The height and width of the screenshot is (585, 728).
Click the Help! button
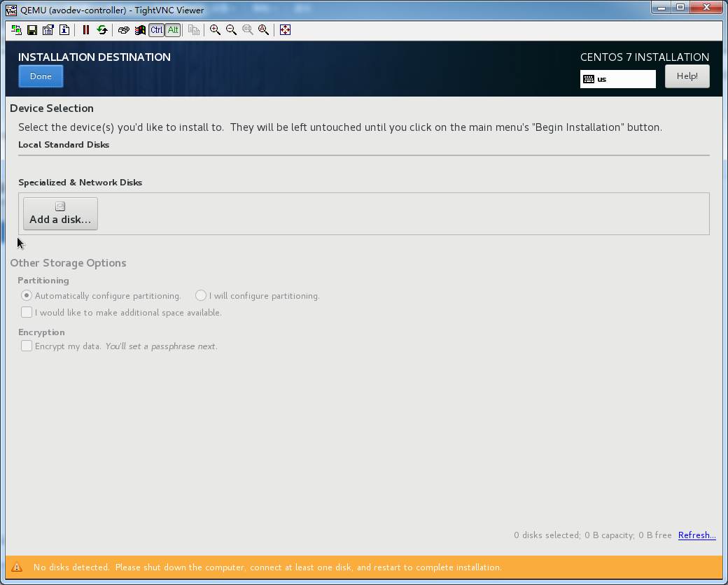tap(687, 76)
